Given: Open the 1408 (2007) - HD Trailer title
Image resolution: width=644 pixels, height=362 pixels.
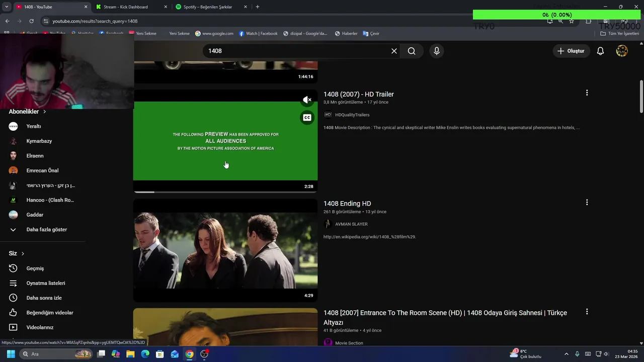Looking at the screenshot, I should (359, 94).
